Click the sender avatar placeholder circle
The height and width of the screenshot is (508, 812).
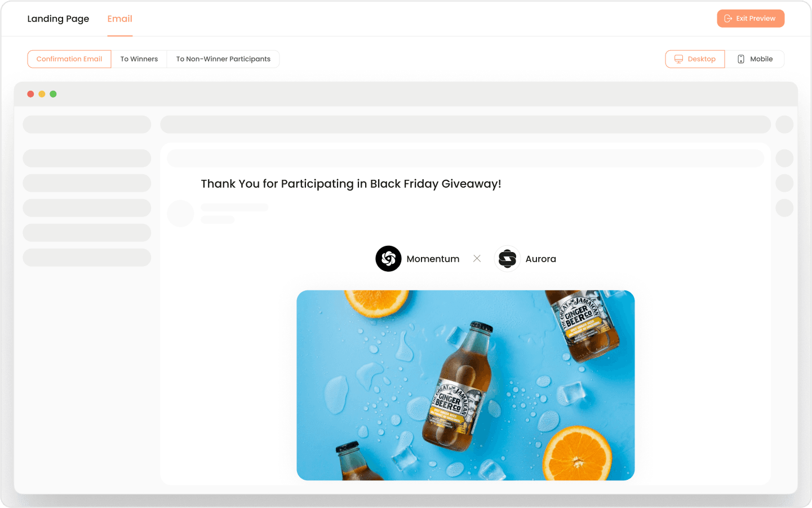point(180,213)
